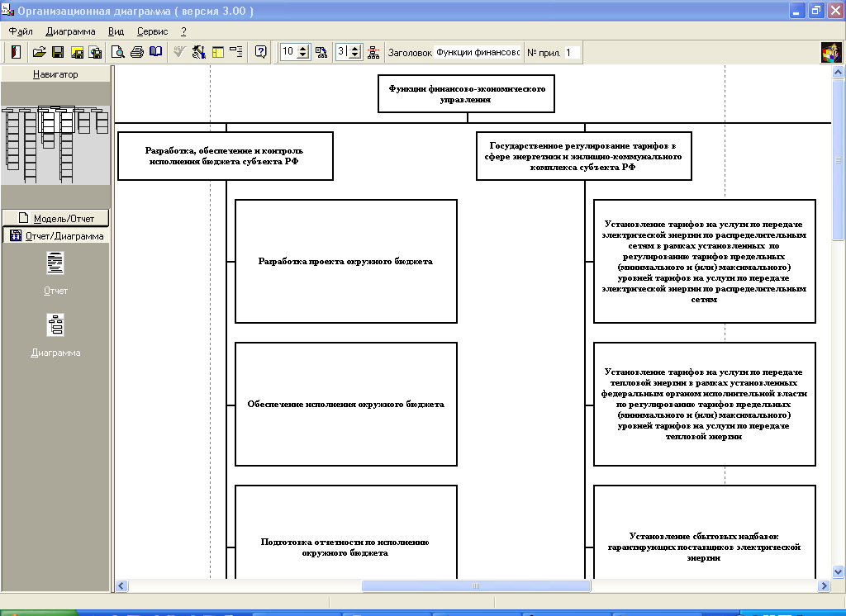Select the Разработка проекта окружного бюджета box
This screenshot has height=616, width=846.
[346, 261]
